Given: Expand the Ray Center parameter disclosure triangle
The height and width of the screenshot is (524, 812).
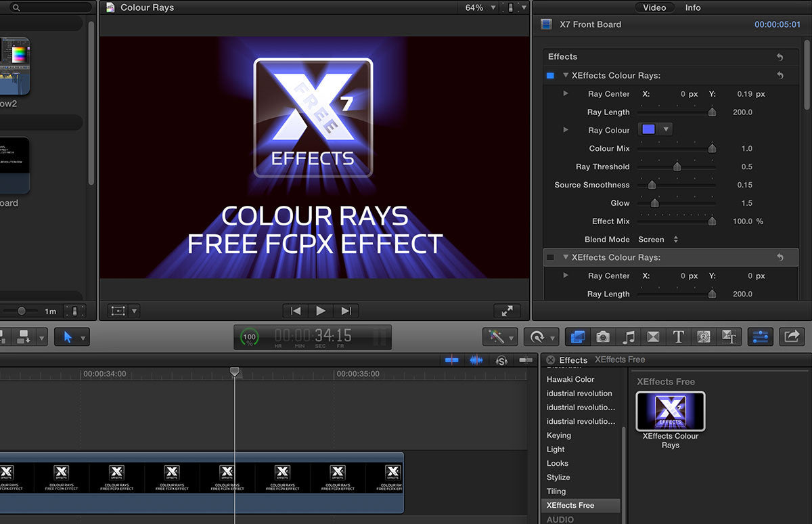Looking at the screenshot, I should pyautogui.click(x=566, y=93).
